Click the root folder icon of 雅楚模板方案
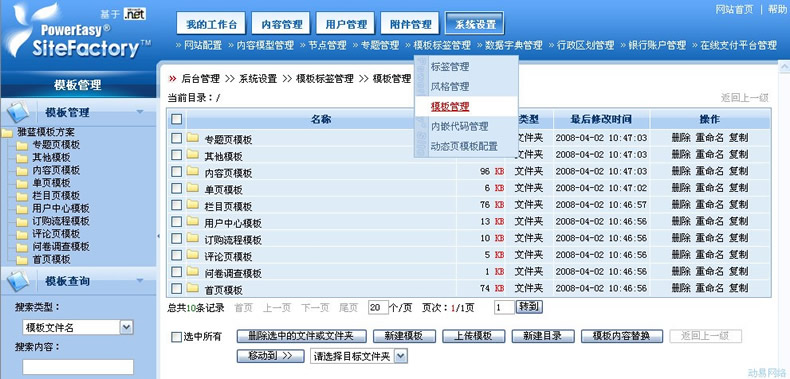790x379 pixels. 7,133
